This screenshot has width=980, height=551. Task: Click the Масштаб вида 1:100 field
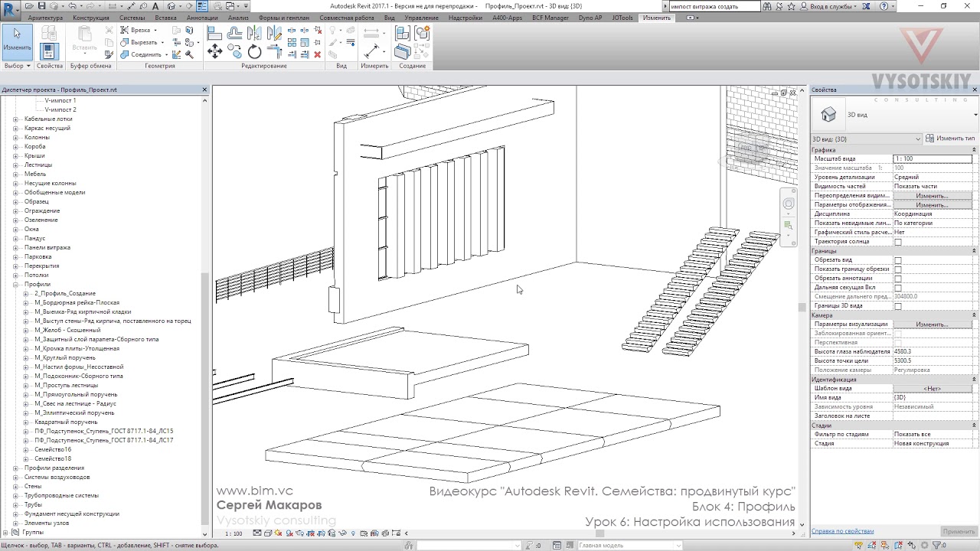[934, 158]
